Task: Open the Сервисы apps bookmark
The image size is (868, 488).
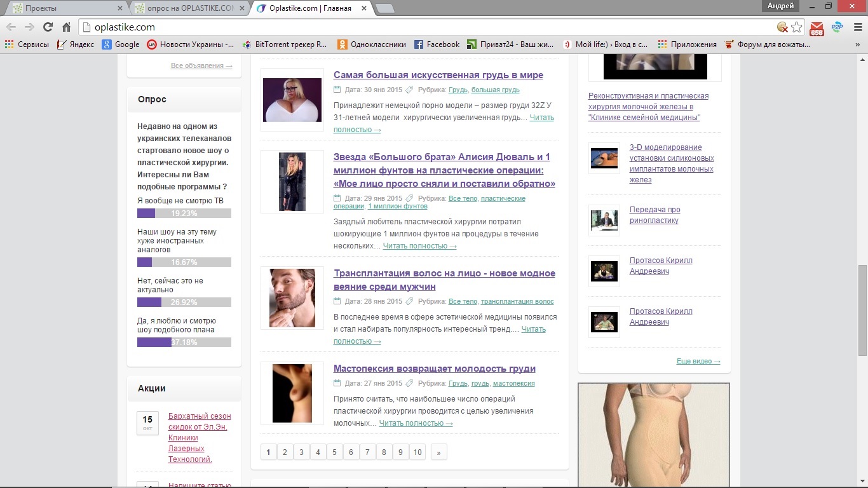Action: pyautogui.click(x=27, y=44)
